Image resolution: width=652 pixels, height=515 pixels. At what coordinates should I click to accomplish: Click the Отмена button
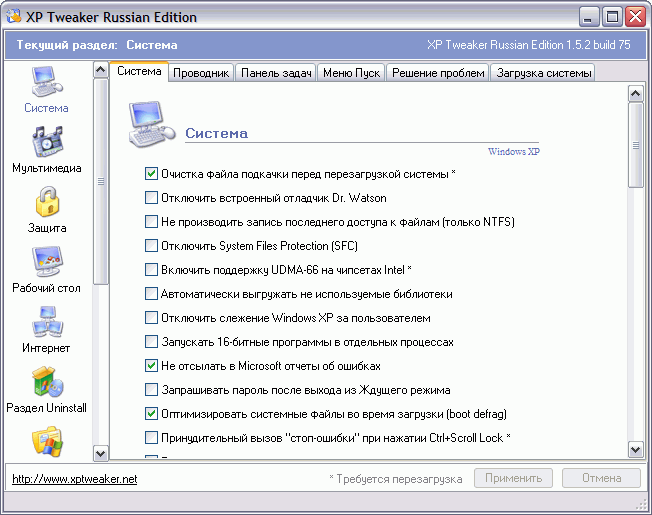coord(601,478)
